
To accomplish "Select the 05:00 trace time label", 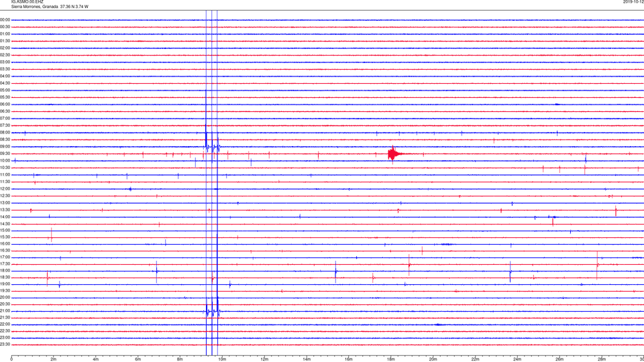I will point(5,90).
